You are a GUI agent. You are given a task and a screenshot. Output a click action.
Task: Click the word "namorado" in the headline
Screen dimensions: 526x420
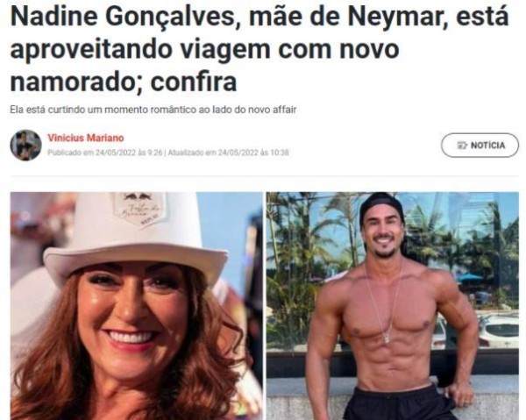point(73,82)
